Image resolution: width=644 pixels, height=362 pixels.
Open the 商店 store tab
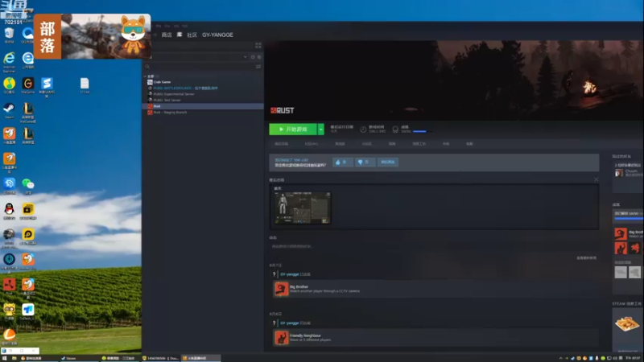(x=167, y=35)
